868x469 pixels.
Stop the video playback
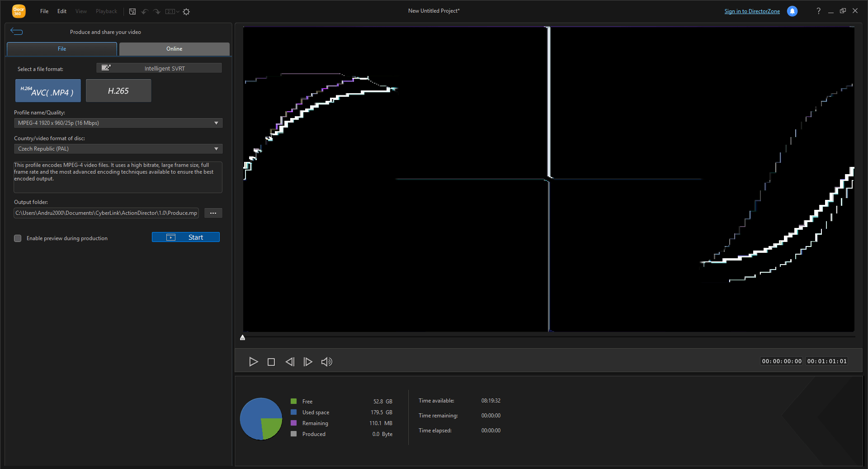click(x=271, y=362)
